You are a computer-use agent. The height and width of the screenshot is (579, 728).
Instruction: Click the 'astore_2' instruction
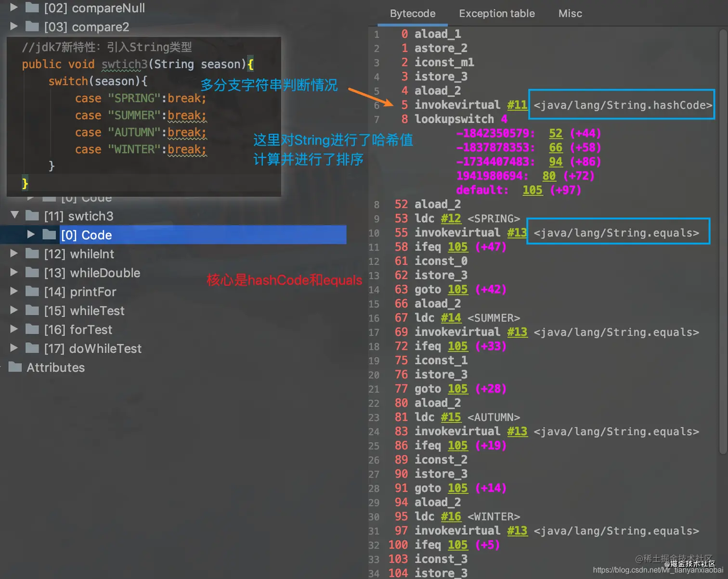(x=441, y=48)
